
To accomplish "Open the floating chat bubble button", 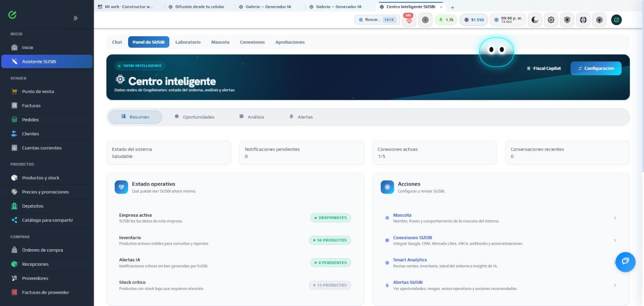I will (626, 262).
